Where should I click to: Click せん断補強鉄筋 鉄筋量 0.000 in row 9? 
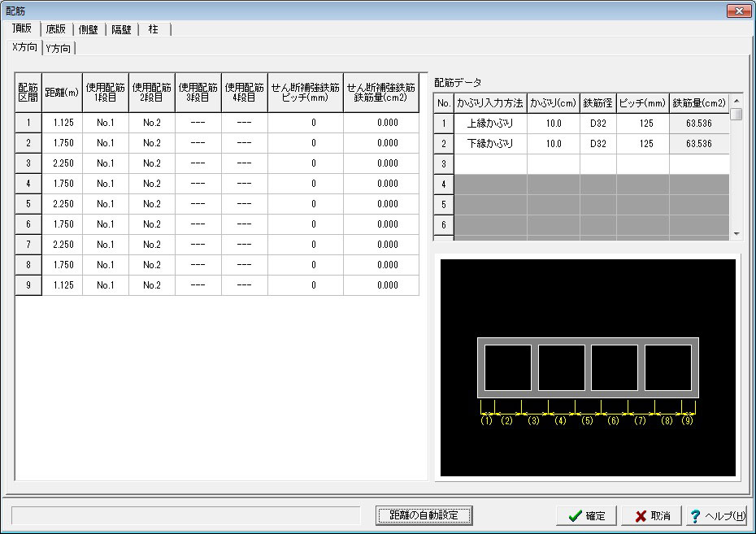pos(381,285)
